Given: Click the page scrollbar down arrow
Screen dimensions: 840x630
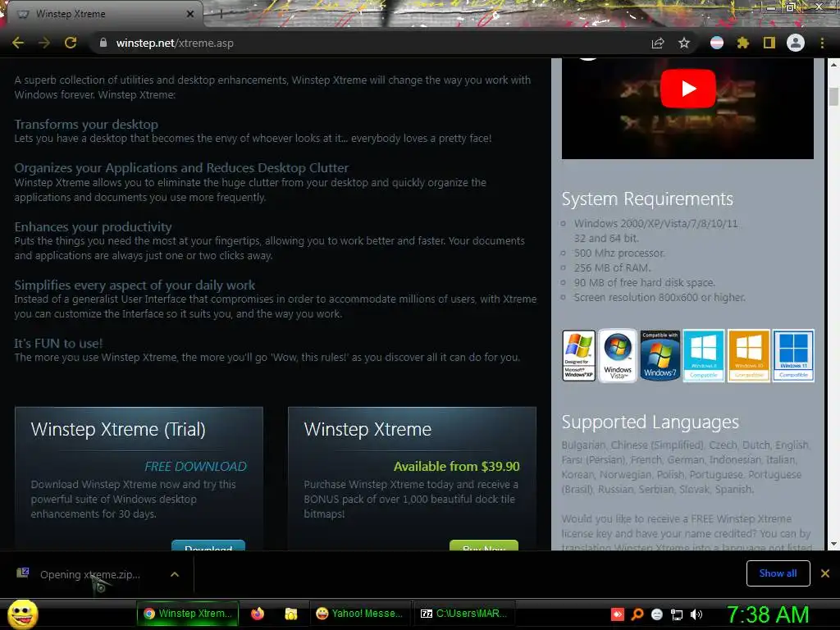Looking at the screenshot, I should [x=833, y=545].
